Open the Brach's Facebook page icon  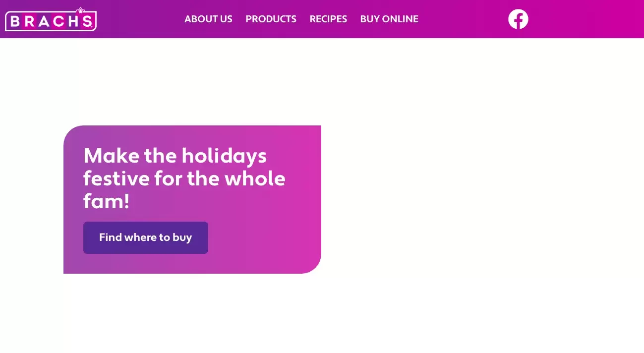point(518,19)
